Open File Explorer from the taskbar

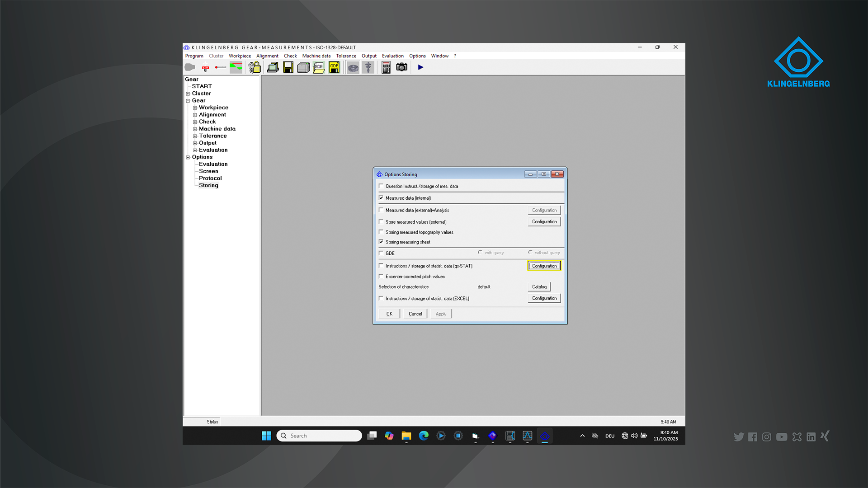click(x=406, y=436)
